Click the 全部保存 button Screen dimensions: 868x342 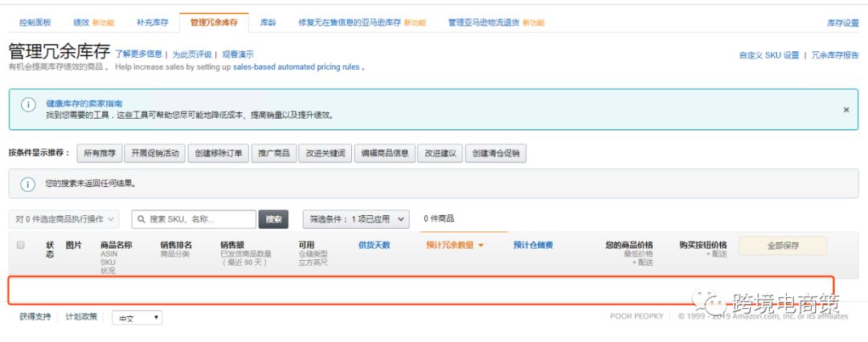click(x=782, y=246)
